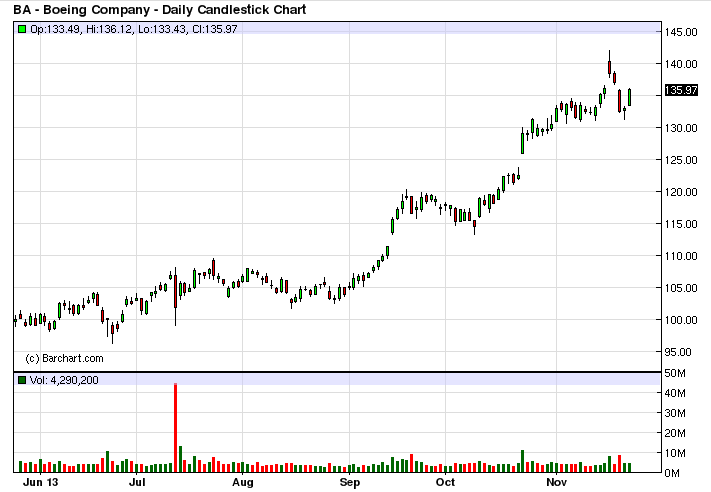Click the green OHLC legend square
This screenshot has height=492, width=711.
22,29
